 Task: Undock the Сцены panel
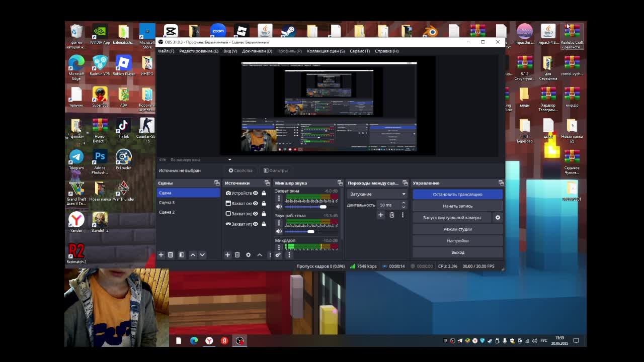tap(217, 183)
